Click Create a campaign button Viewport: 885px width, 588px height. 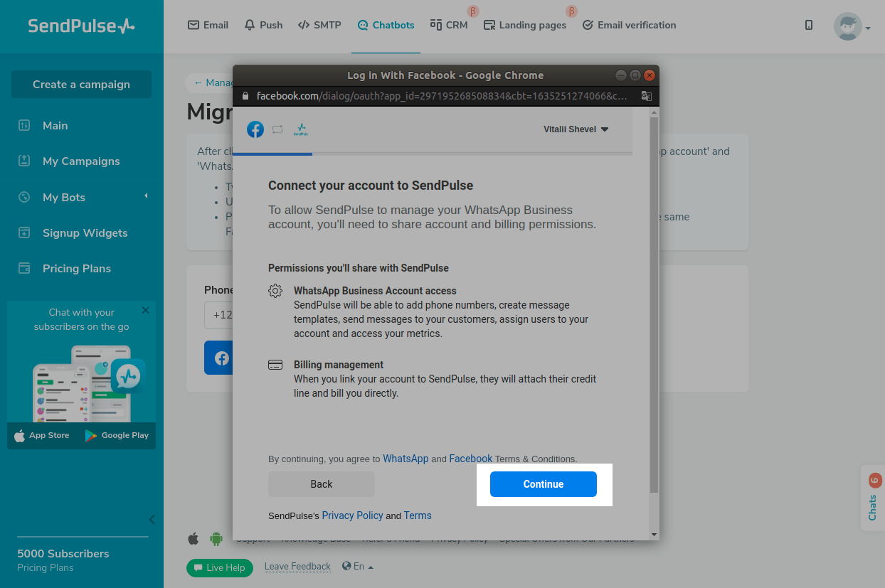click(x=81, y=84)
